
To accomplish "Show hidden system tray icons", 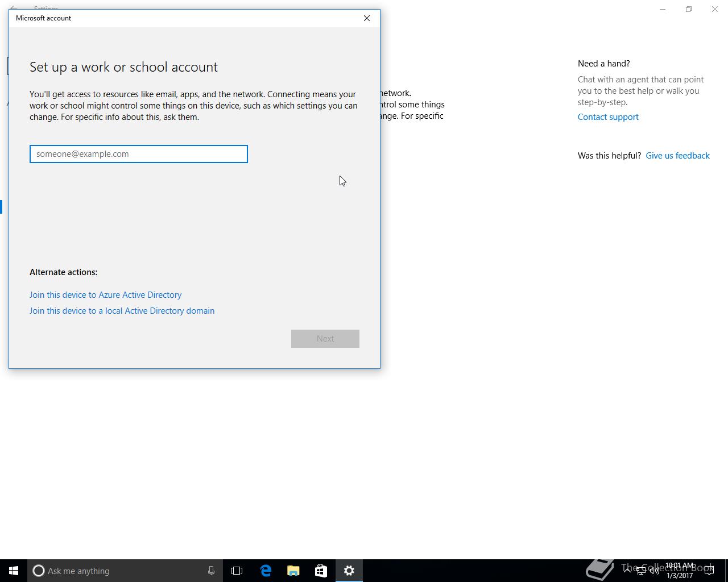I will 627,571.
